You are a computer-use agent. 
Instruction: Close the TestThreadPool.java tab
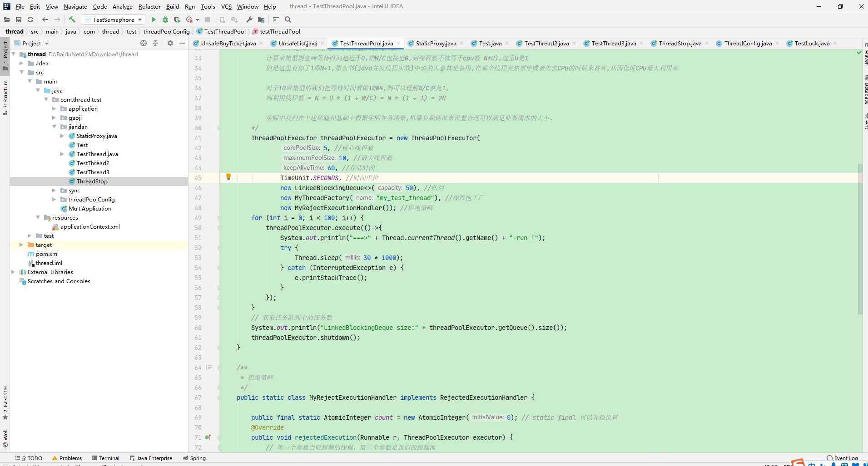pos(398,43)
